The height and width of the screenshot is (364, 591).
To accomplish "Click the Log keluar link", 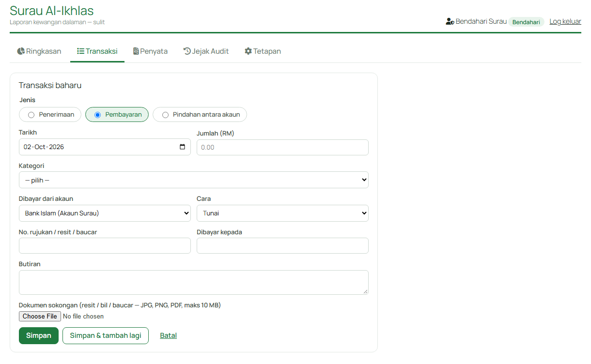I will [x=565, y=22].
